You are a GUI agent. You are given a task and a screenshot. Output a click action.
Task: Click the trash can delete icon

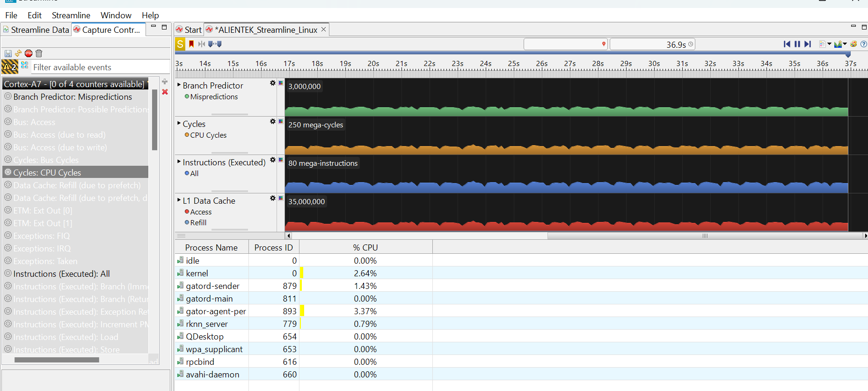point(39,53)
